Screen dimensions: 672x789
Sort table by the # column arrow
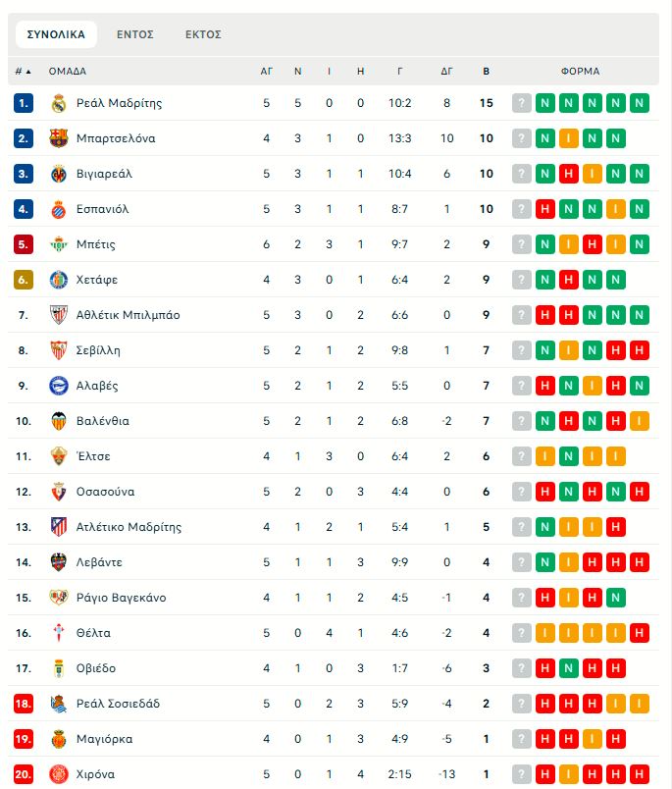pyautogui.click(x=27, y=72)
